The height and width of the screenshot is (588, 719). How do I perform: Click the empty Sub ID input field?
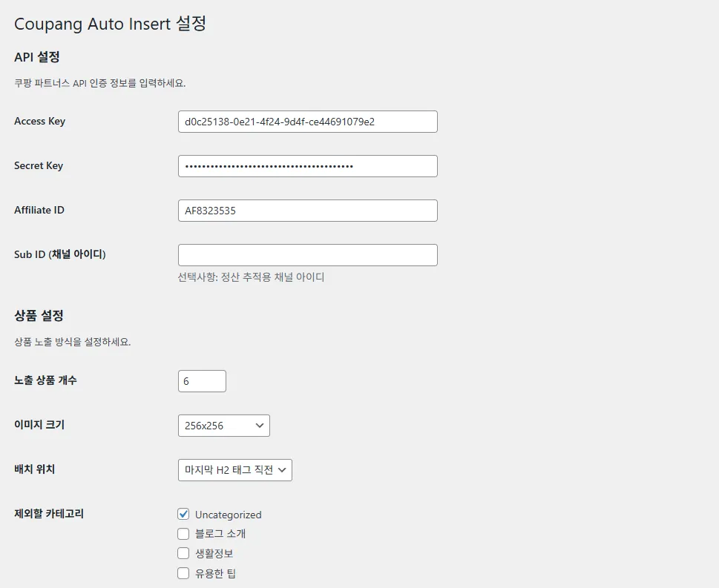click(307, 255)
